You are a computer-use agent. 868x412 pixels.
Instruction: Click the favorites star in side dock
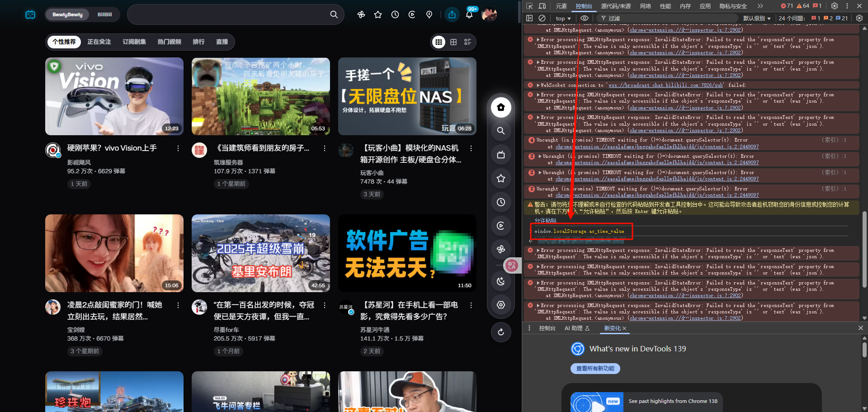[x=501, y=178]
